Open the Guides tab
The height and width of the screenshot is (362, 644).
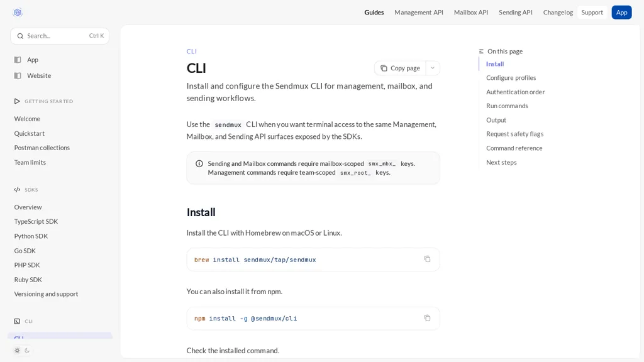pyautogui.click(x=374, y=13)
